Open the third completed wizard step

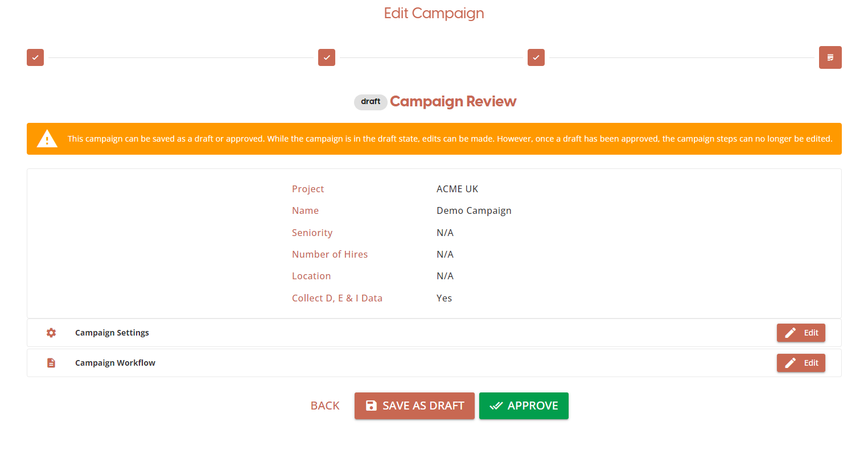[x=536, y=57]
